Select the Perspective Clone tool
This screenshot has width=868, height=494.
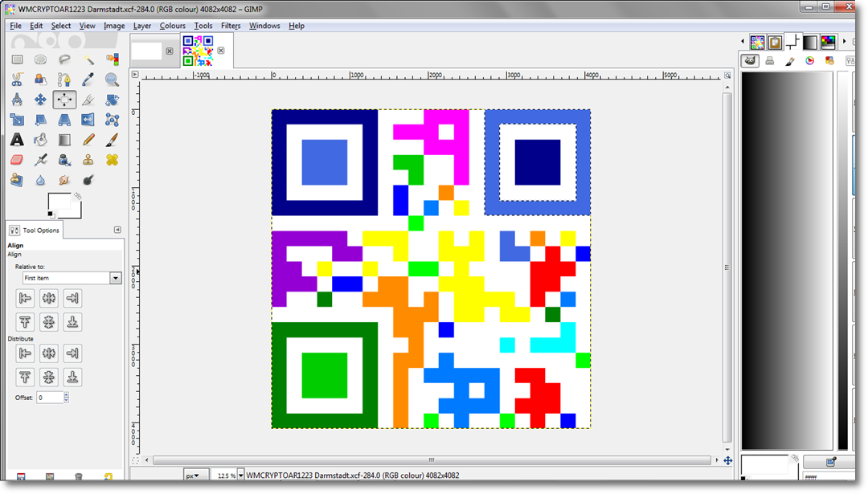[17, 180]
